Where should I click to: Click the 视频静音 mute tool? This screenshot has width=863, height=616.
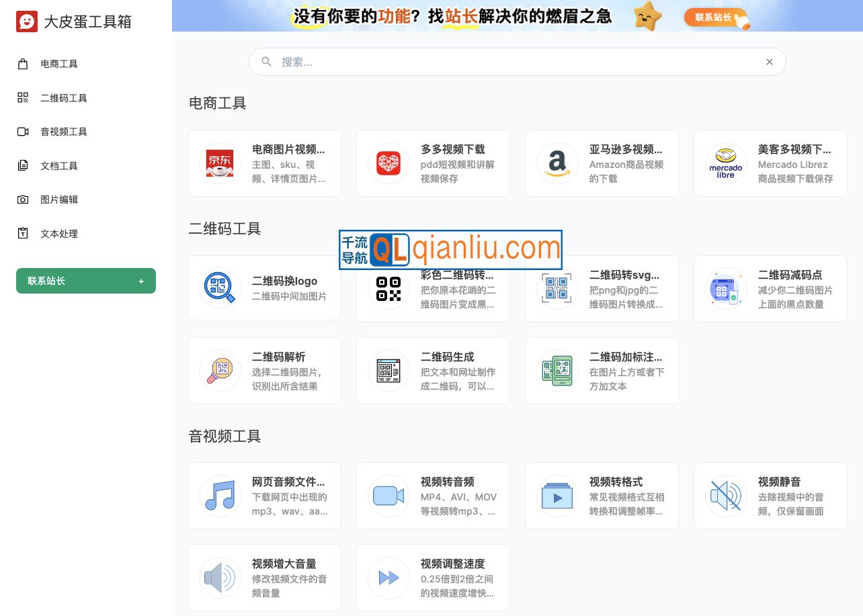point(770,496)
